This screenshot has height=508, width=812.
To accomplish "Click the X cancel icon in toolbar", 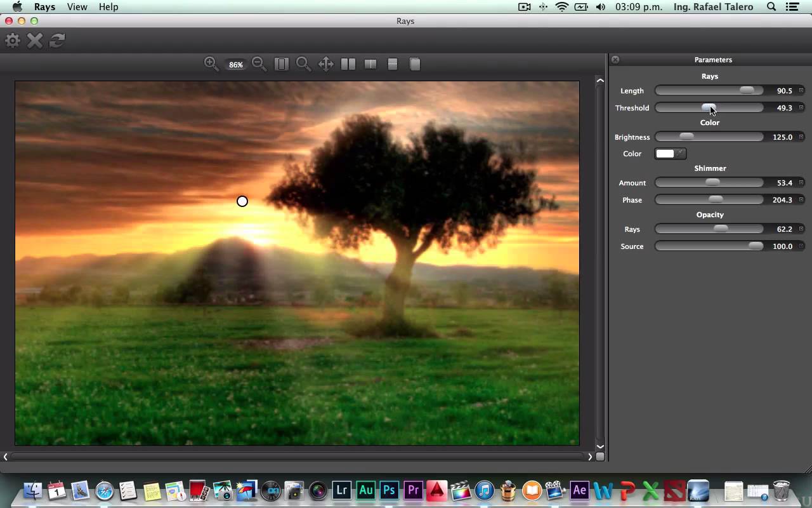I will [35, 41].
